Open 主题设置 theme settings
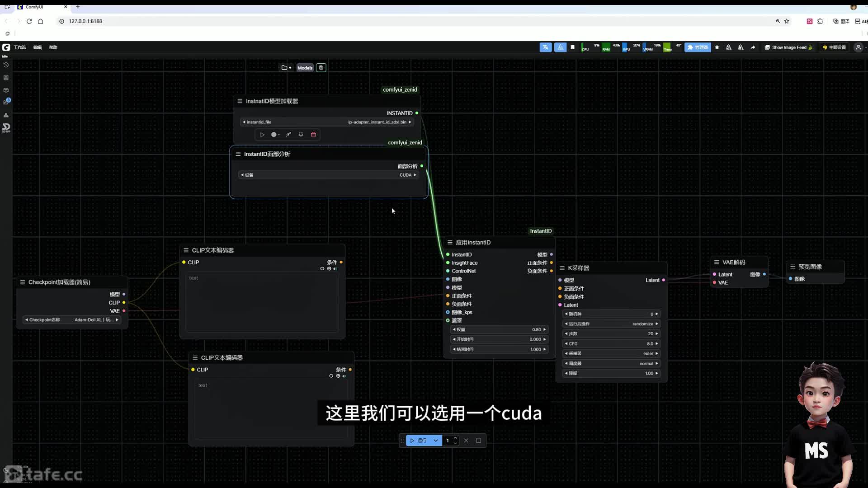This screenshot has width=868, height=488. click(x=834, y=47)
